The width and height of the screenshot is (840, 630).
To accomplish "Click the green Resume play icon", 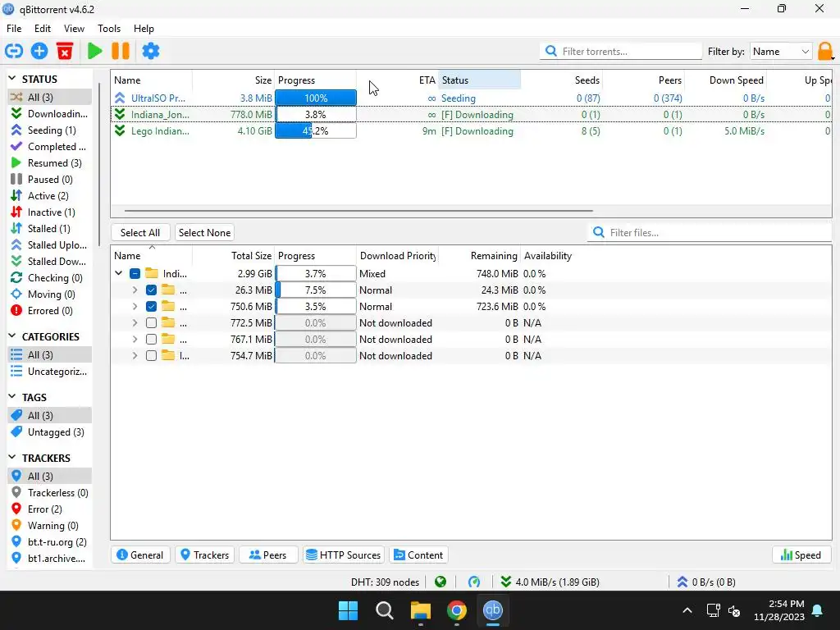I will click(95, 52).
